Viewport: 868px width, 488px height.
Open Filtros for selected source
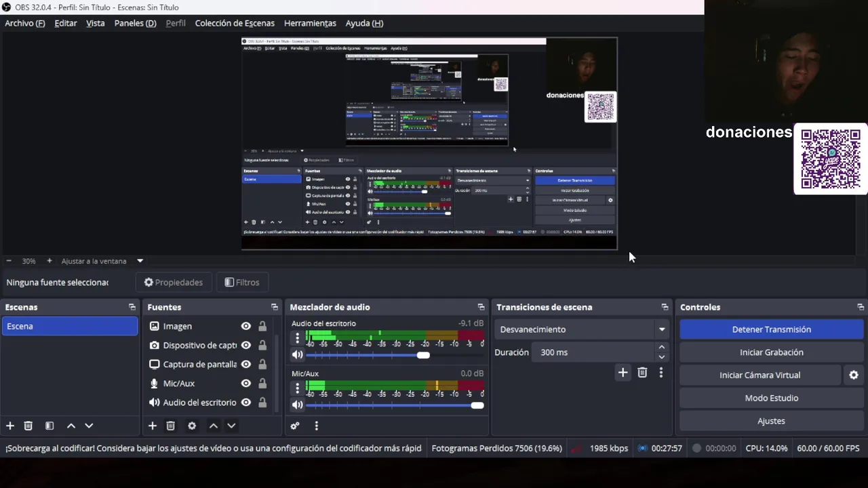(x=242, y=283)
